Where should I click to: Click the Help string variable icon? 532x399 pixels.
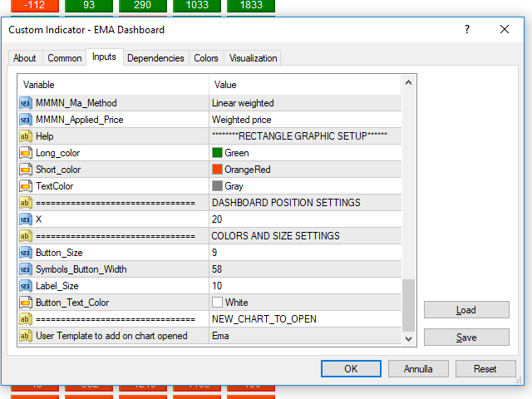click(26, 136)
